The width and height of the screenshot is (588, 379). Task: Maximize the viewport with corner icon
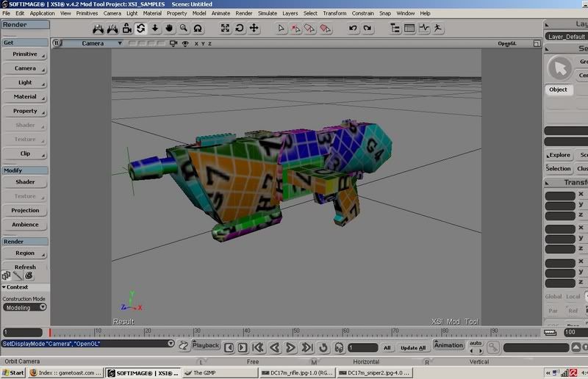[537, 43]
